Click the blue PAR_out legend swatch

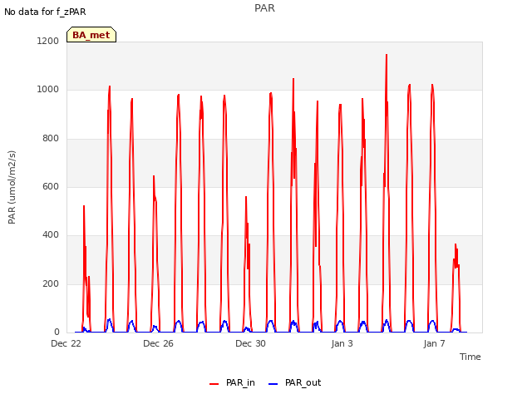273,384
